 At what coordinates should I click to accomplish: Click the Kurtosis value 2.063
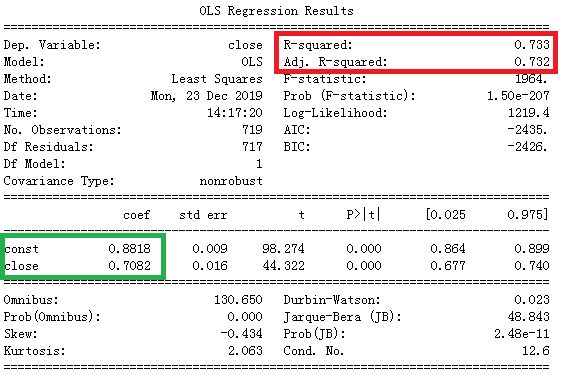(x=245, y=351)
